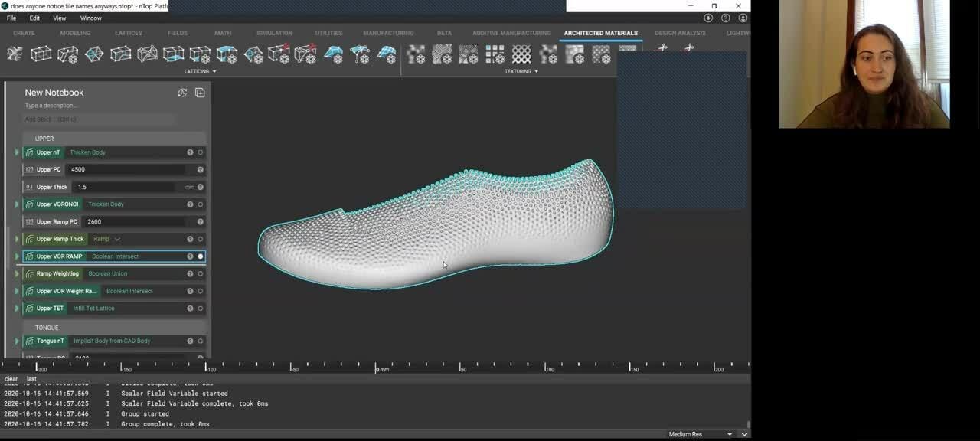980x441 pixels.
Task: Click help icon on Upper TET block
Action: click(x=190, y=309)
